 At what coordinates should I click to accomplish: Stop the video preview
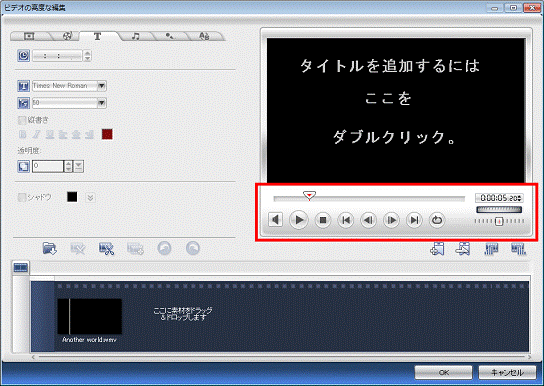323,220
